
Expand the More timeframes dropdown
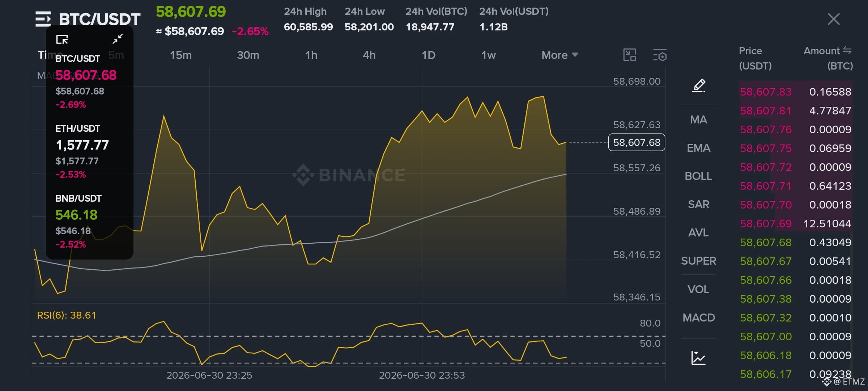[x=559, y=55]
